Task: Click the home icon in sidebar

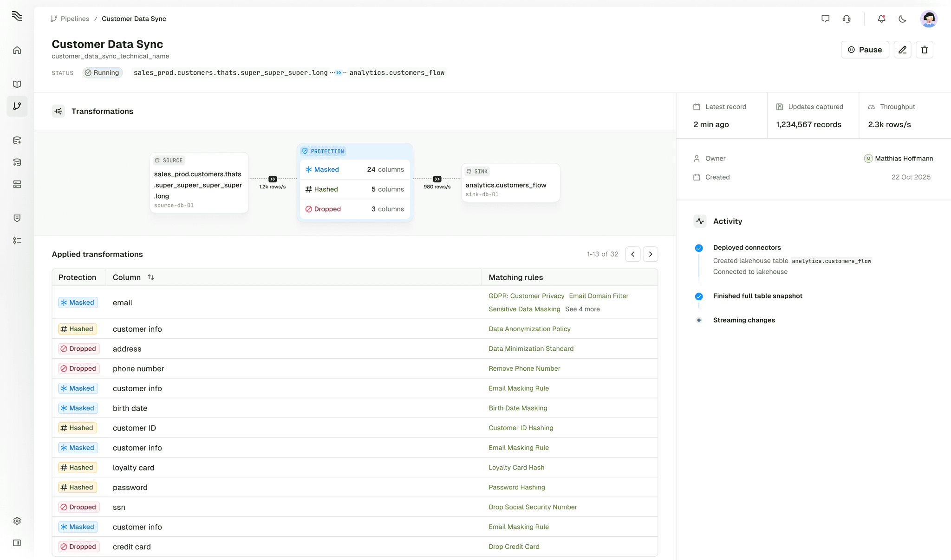Action: pos(17,50)
